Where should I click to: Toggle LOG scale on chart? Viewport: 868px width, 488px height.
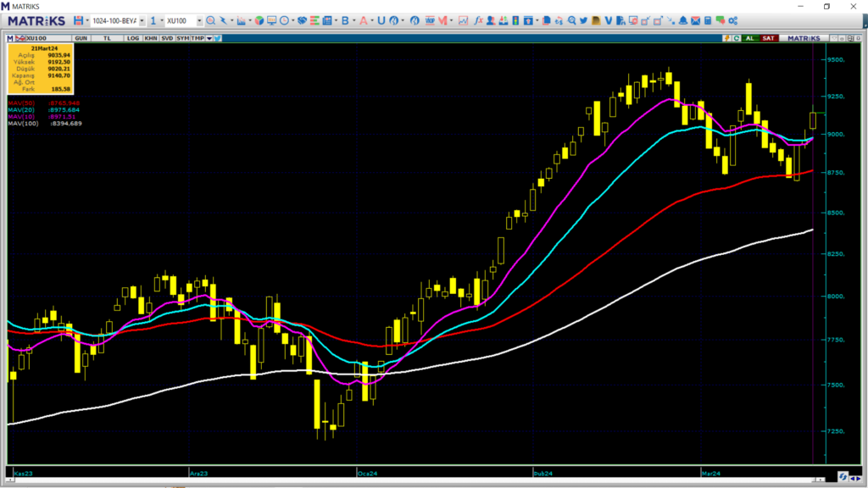point(133,38)
